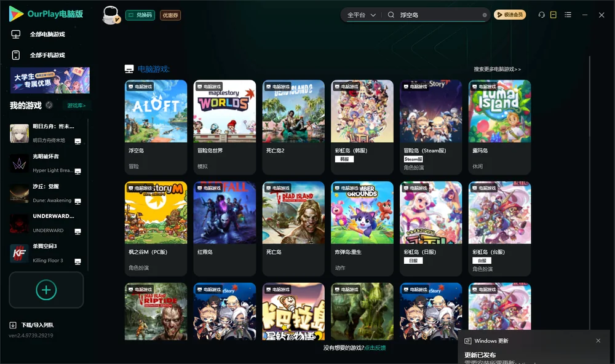Screen dimensions: 615x364
Task: Click the phone icon in the sidebar
Action: [16, 55]
